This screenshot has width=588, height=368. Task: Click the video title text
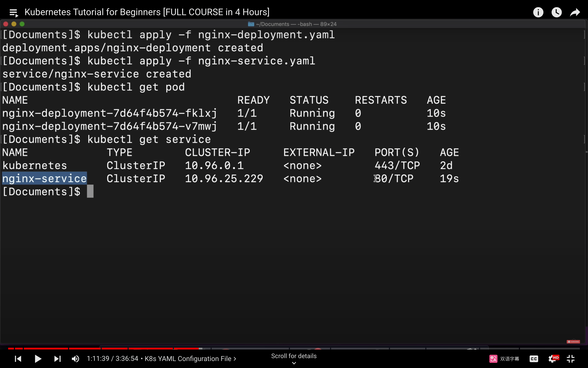pyautogui.click(x=147, y=12)
